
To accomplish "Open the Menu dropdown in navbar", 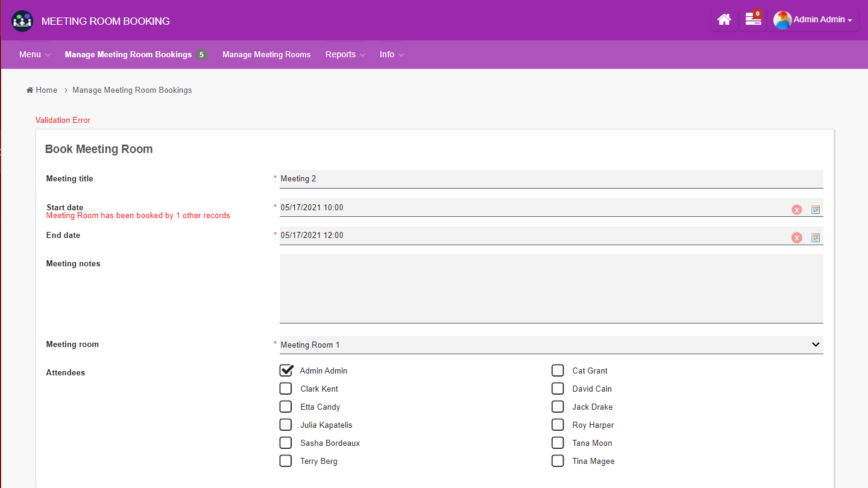I will point(34,55).
